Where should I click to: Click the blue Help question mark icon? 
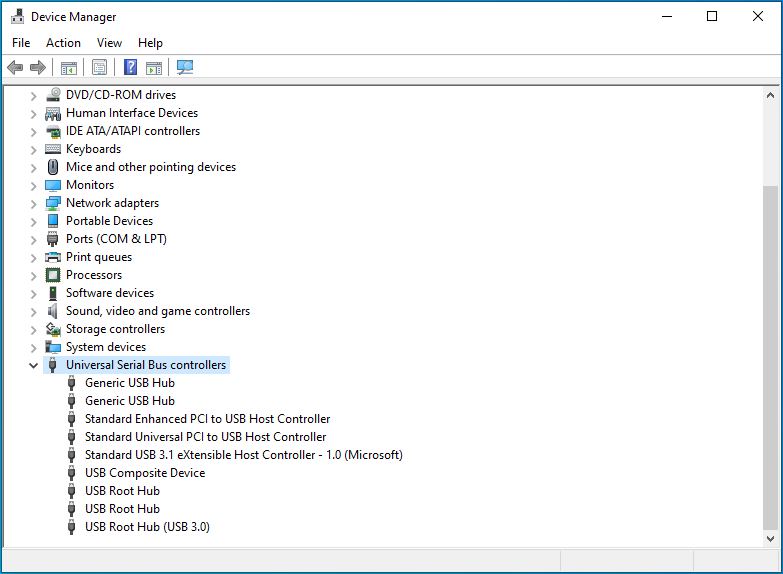click(x=130, y=68)
